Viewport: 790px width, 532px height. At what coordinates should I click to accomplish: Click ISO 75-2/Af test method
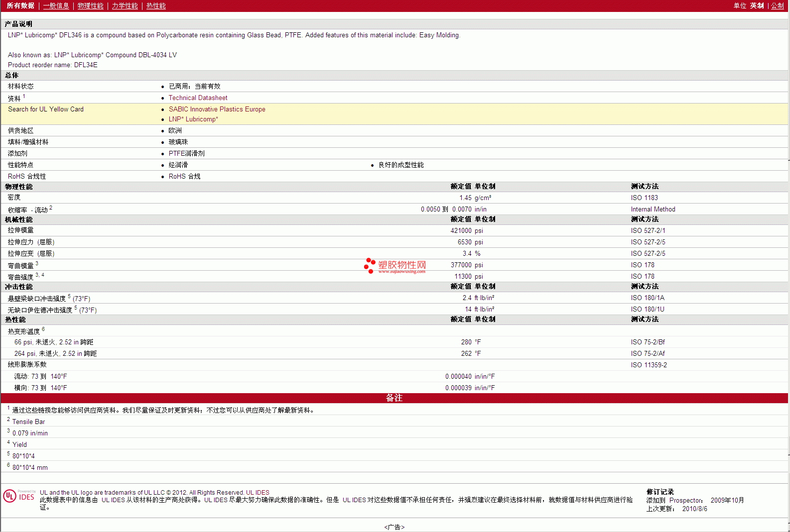click(x=648, y=354)
